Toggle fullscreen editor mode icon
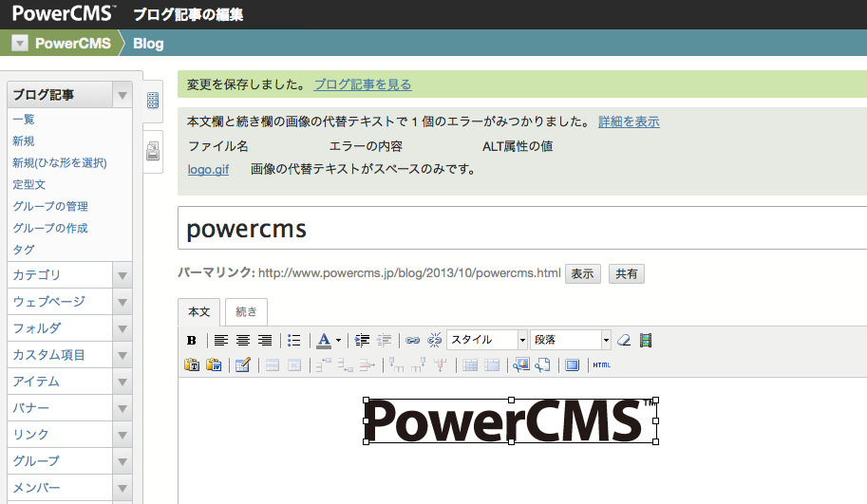 pyautogui.click(x=573, y=364)
